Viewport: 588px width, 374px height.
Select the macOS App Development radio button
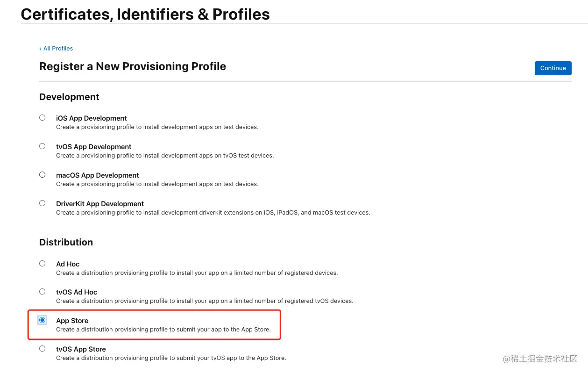click(43, 175)
